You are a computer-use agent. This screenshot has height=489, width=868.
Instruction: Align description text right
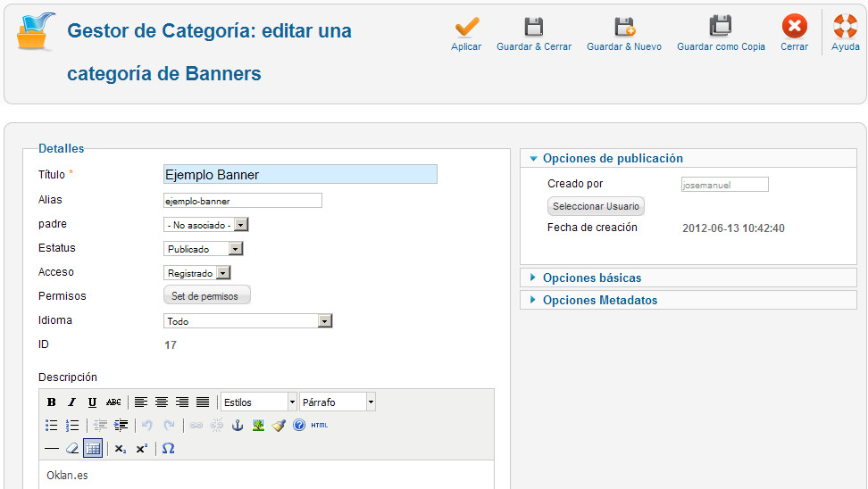pos(182,402)
